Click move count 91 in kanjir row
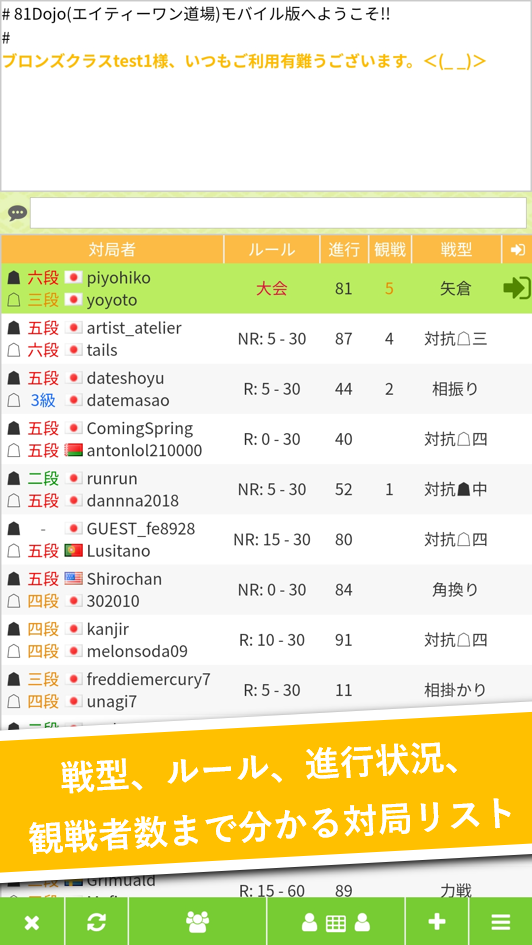 343,639
